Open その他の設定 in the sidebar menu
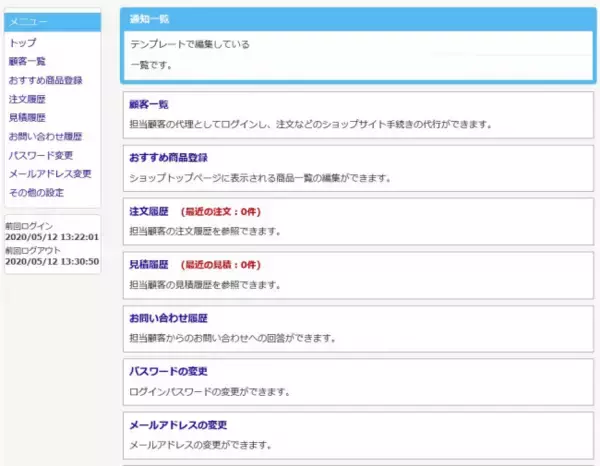The width and height of the screenshot is (600, 466). (x=36, y=192)
